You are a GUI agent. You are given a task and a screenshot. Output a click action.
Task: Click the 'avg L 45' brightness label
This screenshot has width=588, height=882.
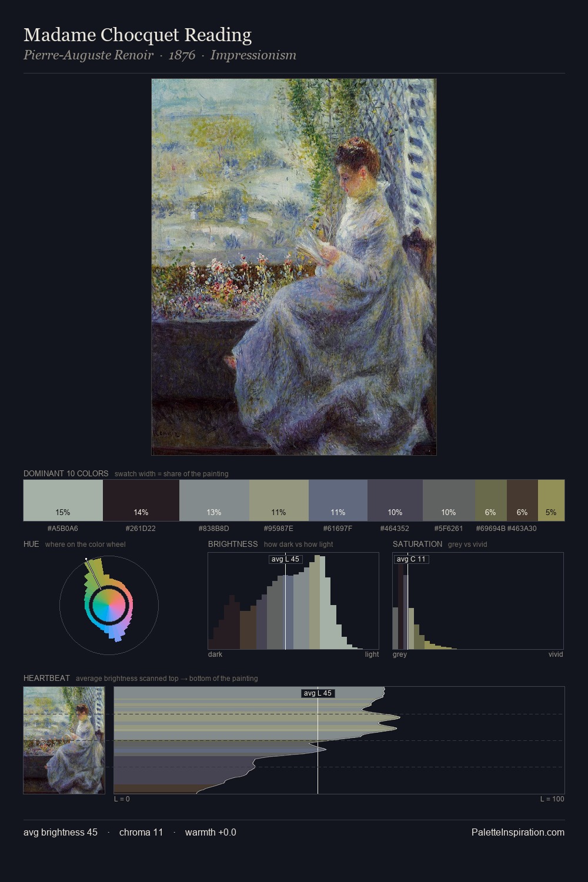(x=285, y=559)
